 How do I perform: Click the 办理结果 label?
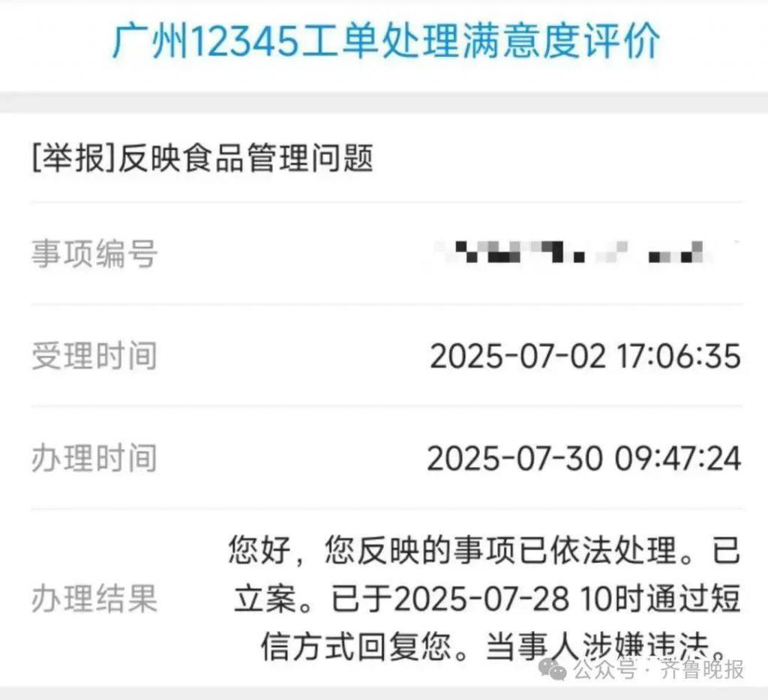(x=94, y=599)
